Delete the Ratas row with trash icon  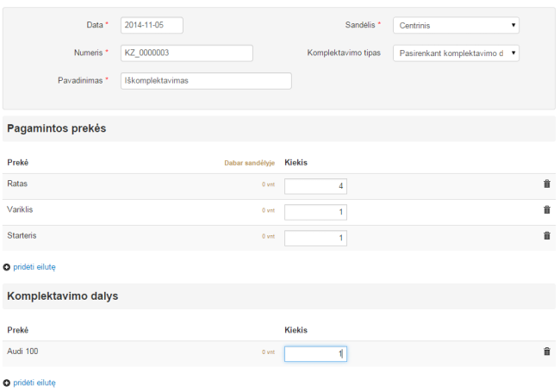tap(546, 184)
